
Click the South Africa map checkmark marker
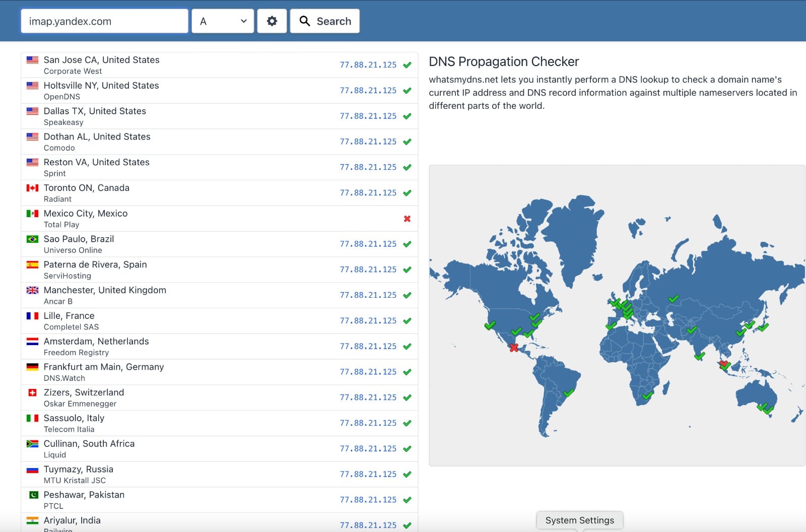pyautogui.click(x=648, y=395)
